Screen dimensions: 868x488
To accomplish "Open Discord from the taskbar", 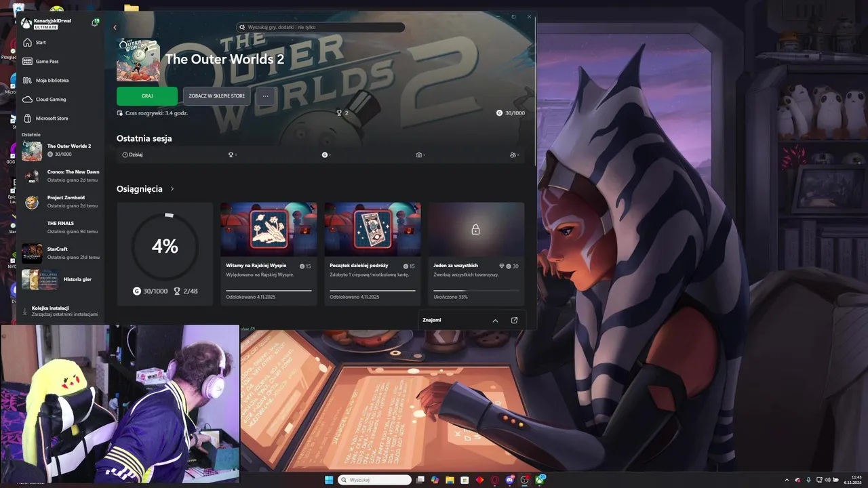I will tap(509, 480).
